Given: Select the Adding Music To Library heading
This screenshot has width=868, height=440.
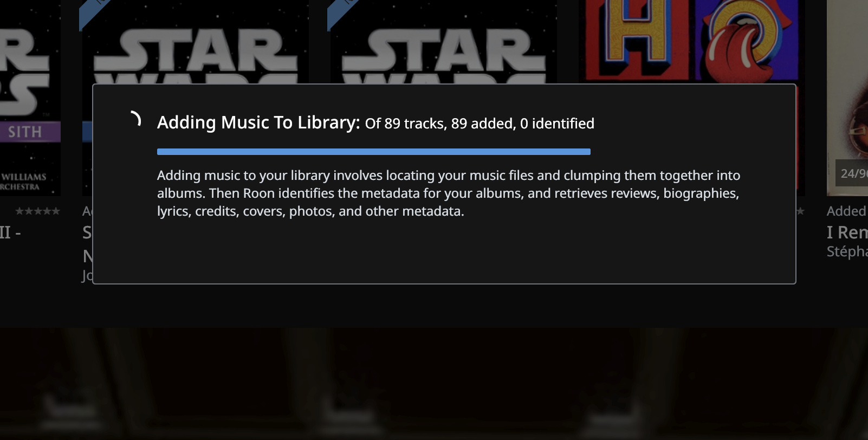Looking at the screenshot, I should pyautogui.click(x=258, y=122).
